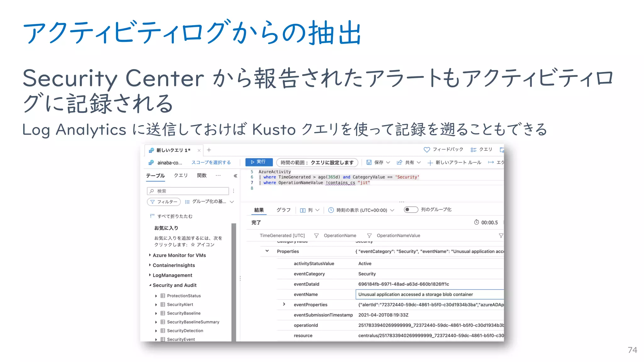Open the フィルター button
Screen dimensions: 644x362
coord(164,202)
